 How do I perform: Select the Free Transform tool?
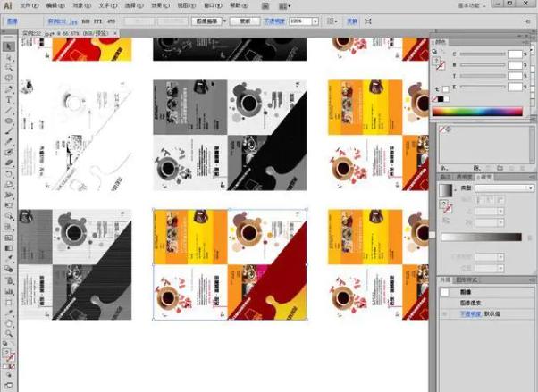(x=9, y=205)
